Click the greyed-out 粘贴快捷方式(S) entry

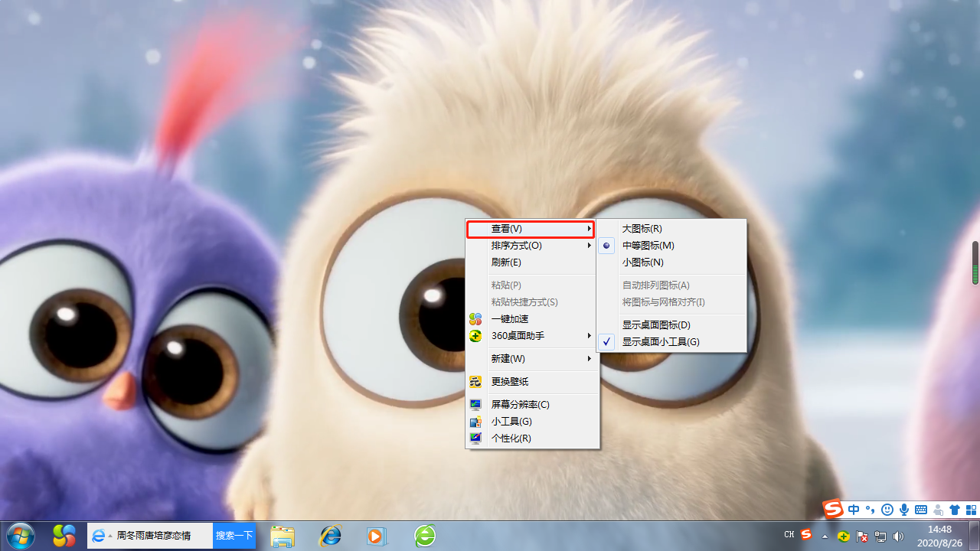531,302
